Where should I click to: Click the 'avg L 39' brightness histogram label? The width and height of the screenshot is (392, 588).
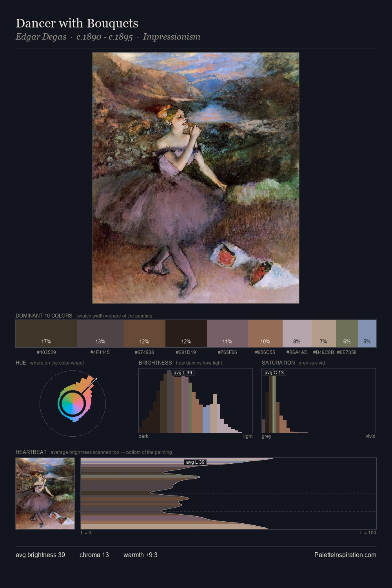pos(183,373)
